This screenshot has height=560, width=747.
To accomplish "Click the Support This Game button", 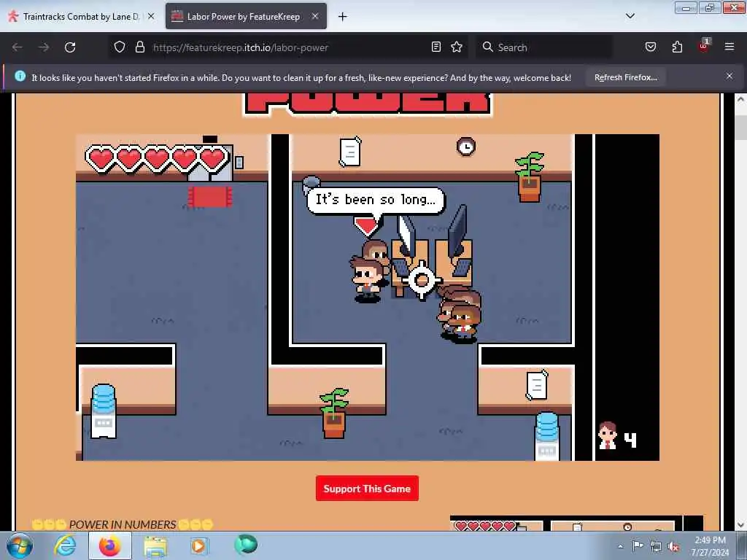I will coord(367,488).
